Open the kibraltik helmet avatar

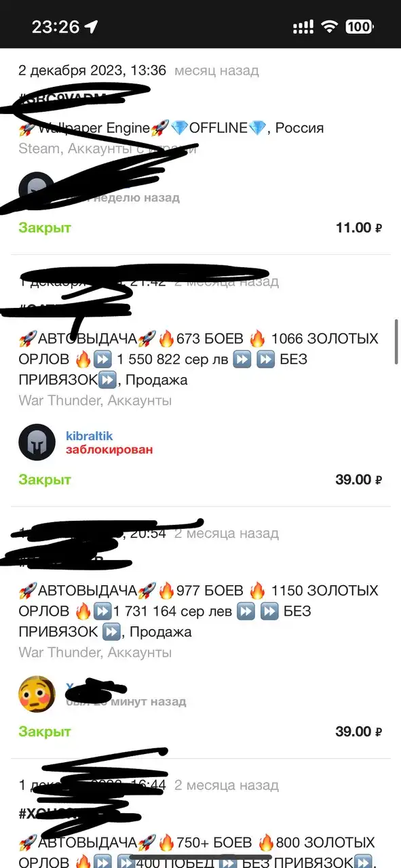click(36, 442)
